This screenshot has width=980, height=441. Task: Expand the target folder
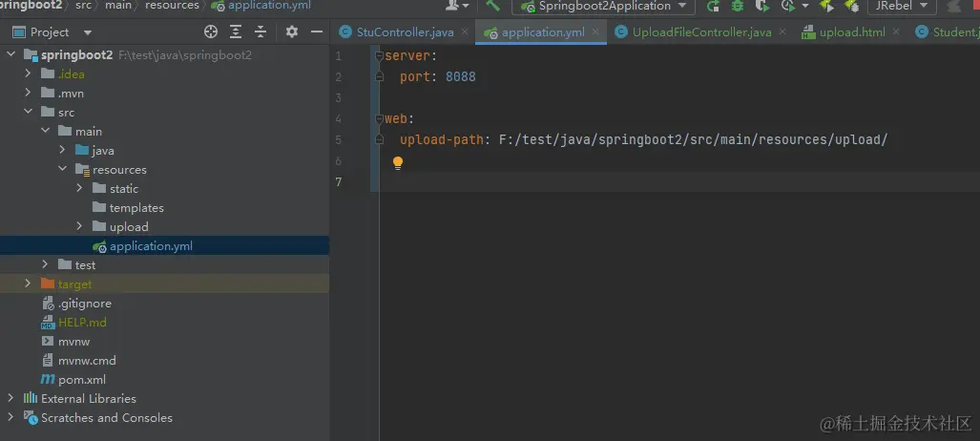28,284
